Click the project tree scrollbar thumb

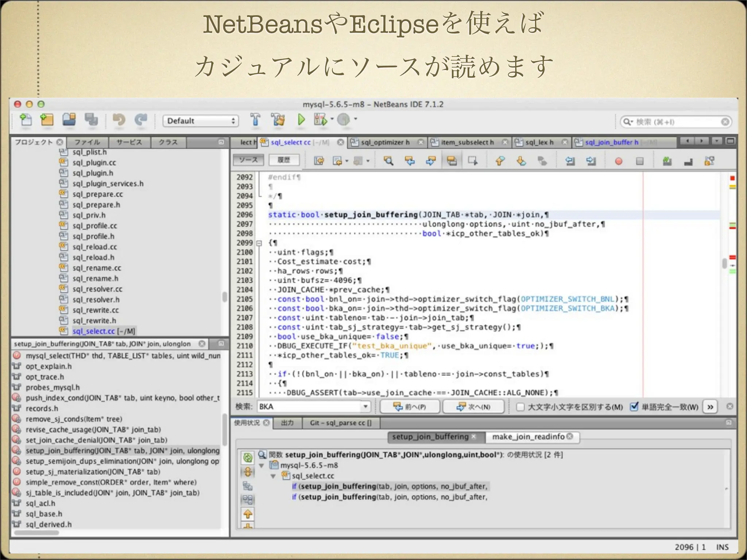225,297
